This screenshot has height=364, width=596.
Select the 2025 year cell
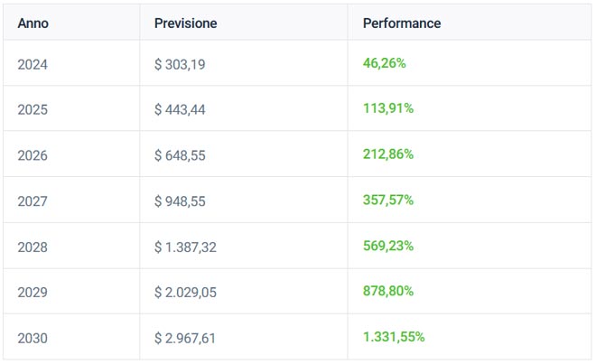(33, 109)
